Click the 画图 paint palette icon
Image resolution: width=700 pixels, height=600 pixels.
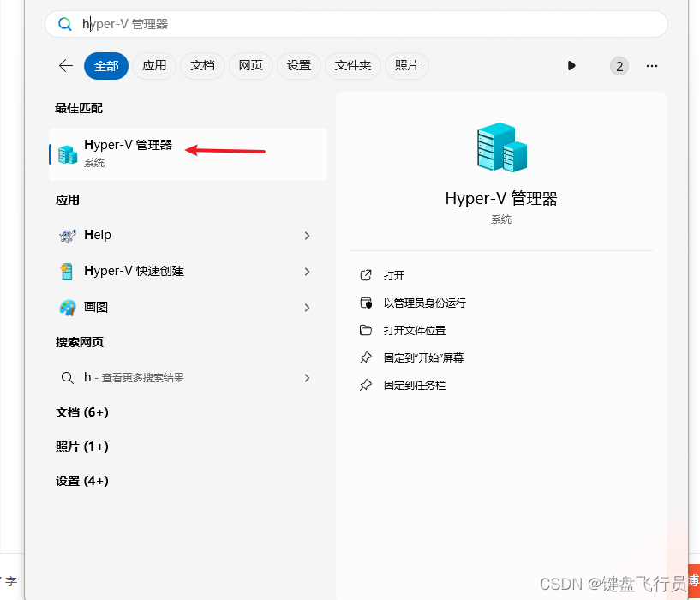pos(68,308)
